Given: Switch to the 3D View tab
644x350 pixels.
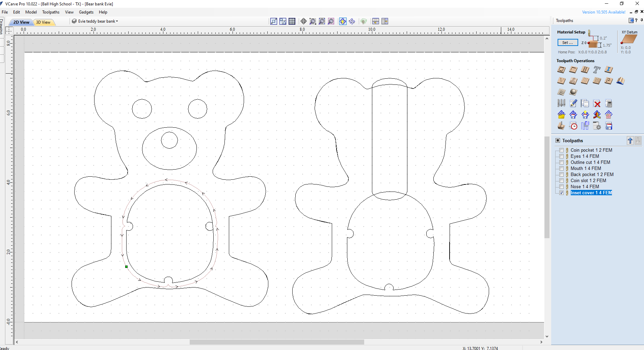Looking at the screenshot, I should (x=44, y=22).
